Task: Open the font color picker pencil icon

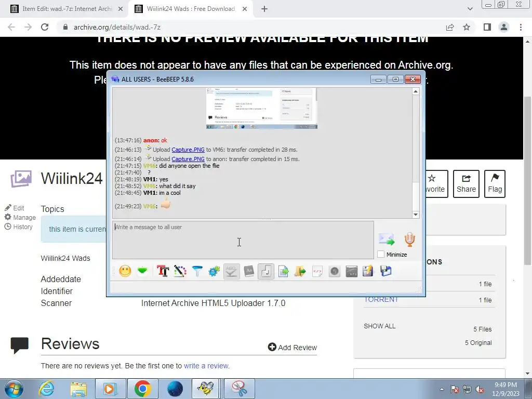Action: [180, 271]
